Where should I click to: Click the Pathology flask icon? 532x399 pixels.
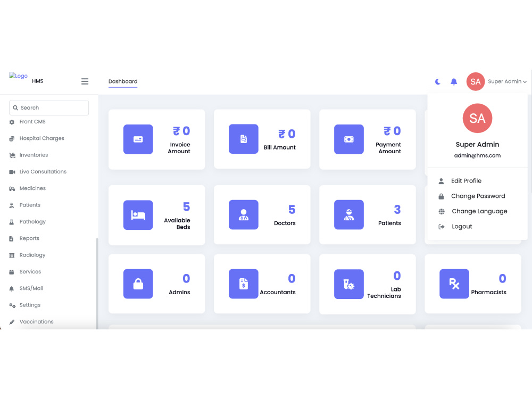[x=12, y=222]
